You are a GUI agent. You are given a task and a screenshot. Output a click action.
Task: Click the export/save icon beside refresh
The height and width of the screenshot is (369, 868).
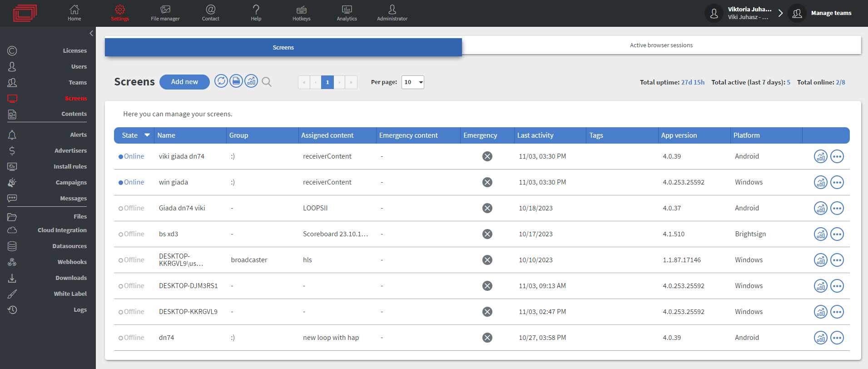click(x=236, y=81)
